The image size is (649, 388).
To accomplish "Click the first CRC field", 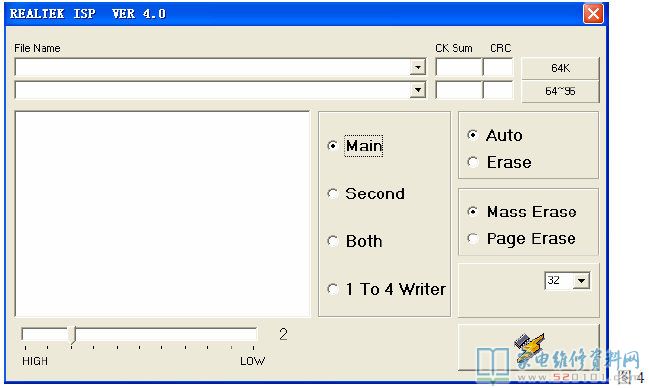I will (x=498, y=67).
